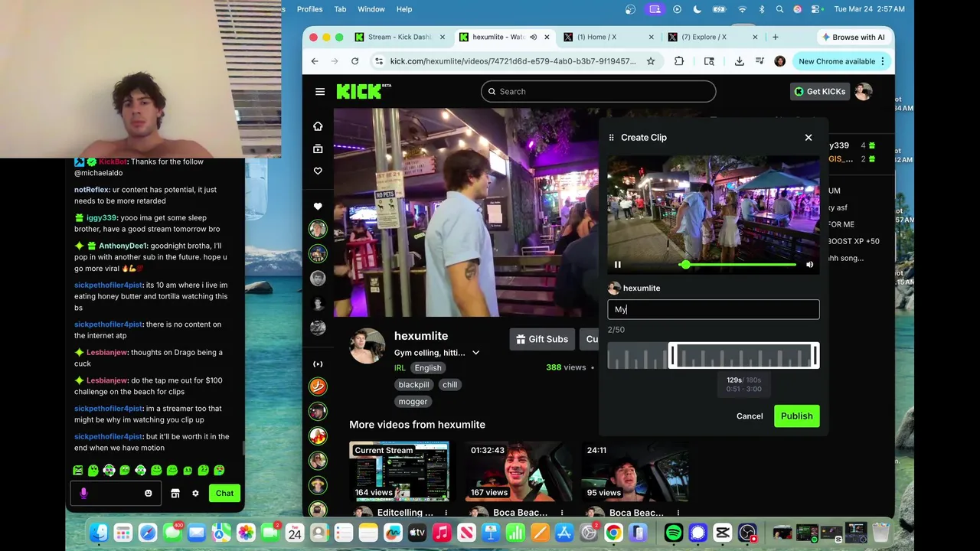Click the Kick logo
The width and height of the screenshot is (980, 551).
tap(364, 91)
